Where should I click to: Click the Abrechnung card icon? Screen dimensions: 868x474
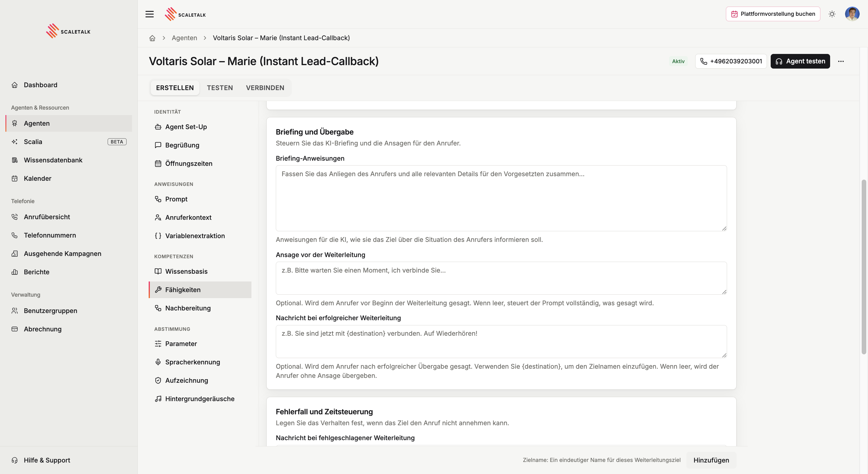pyautogui.click(x=14, y=329)
